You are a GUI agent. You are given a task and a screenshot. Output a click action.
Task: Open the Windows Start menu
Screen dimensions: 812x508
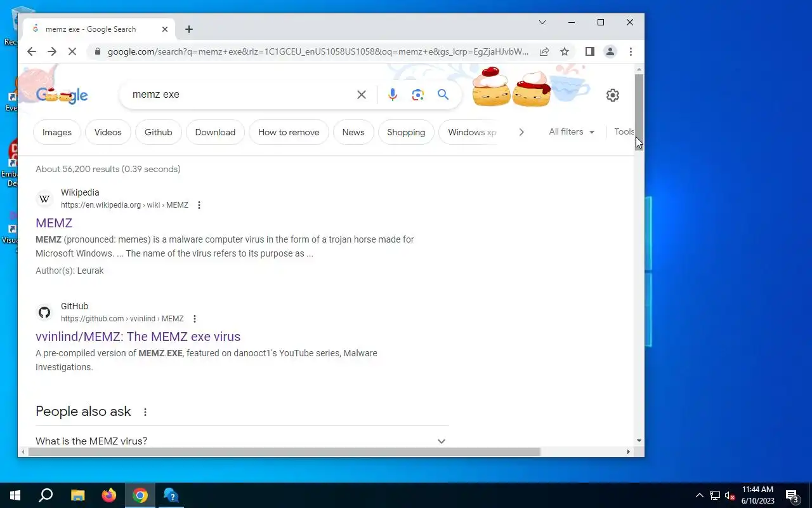15,495
